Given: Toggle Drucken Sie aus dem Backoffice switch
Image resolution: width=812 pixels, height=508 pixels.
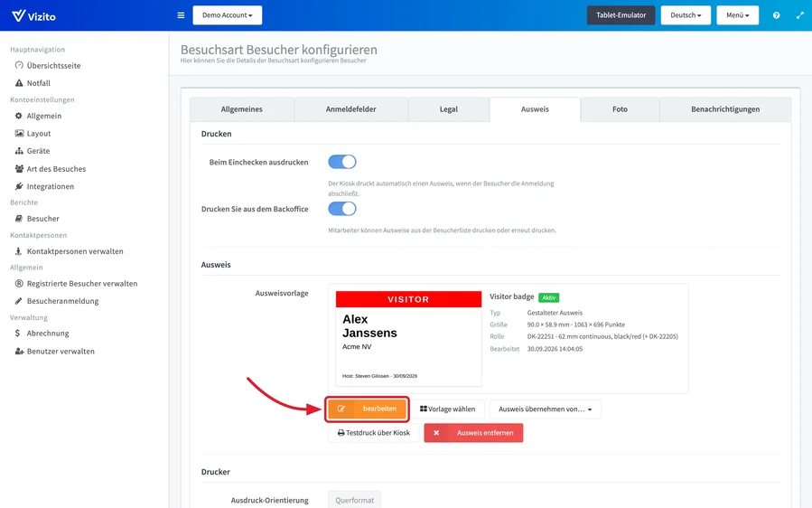Looking at the screenshot, I should tap(342, 209).
